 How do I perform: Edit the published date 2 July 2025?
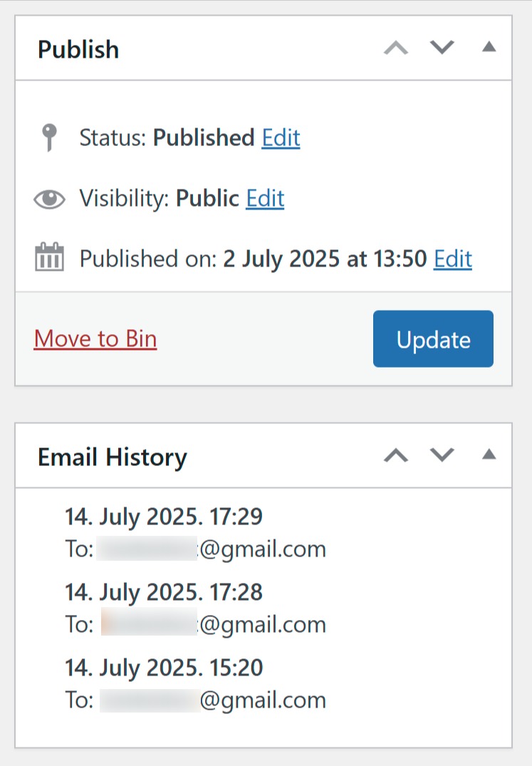453,259
